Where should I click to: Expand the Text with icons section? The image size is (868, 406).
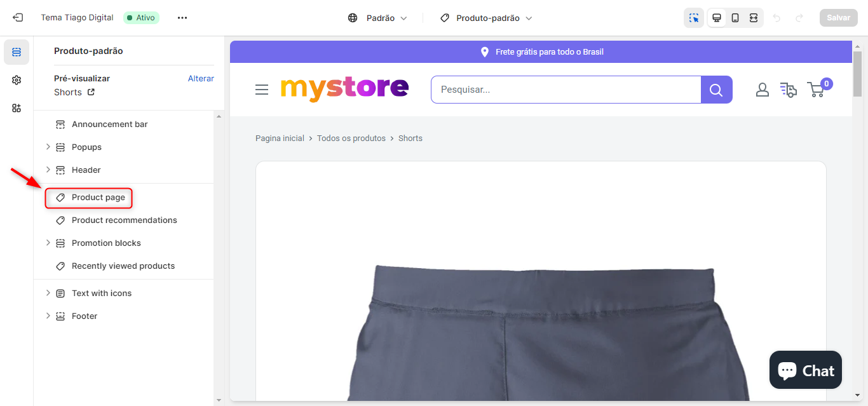[48, 293]
